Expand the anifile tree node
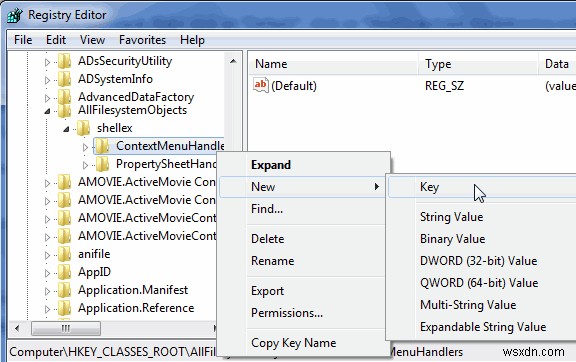This screenshot has height=362, width=576. point(47,255)
